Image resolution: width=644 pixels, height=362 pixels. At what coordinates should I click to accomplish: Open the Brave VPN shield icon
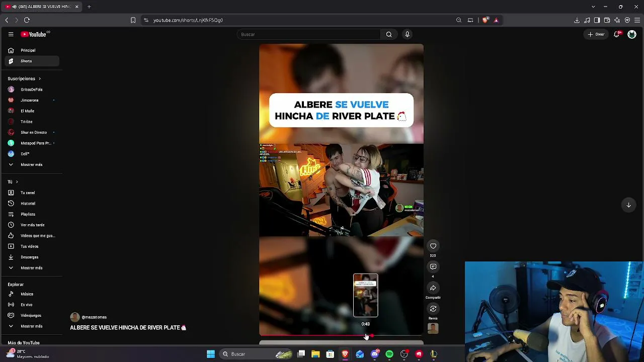tap(627, 20)
